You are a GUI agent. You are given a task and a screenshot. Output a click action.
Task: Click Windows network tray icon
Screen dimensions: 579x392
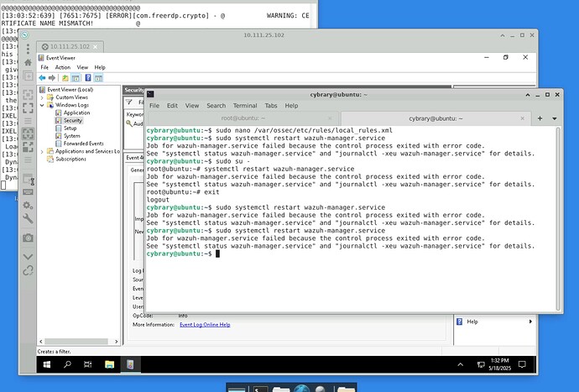coord(481,364)
